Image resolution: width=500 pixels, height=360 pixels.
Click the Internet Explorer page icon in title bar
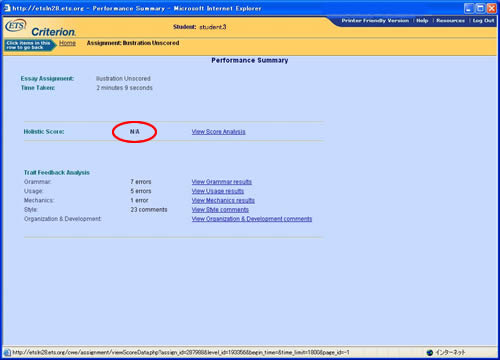[x=7, y=8]
